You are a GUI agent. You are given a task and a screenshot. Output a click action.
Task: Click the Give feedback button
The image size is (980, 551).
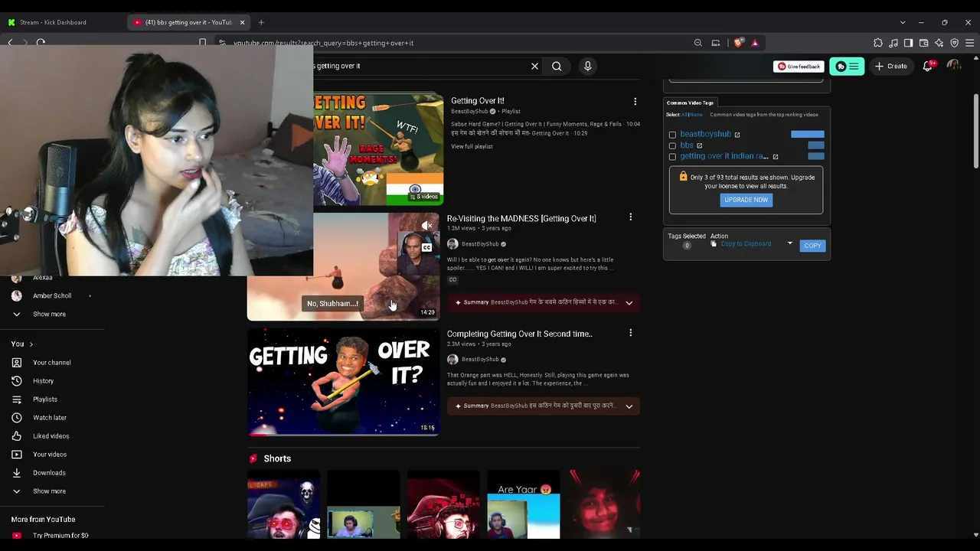(x=799, y=67)
